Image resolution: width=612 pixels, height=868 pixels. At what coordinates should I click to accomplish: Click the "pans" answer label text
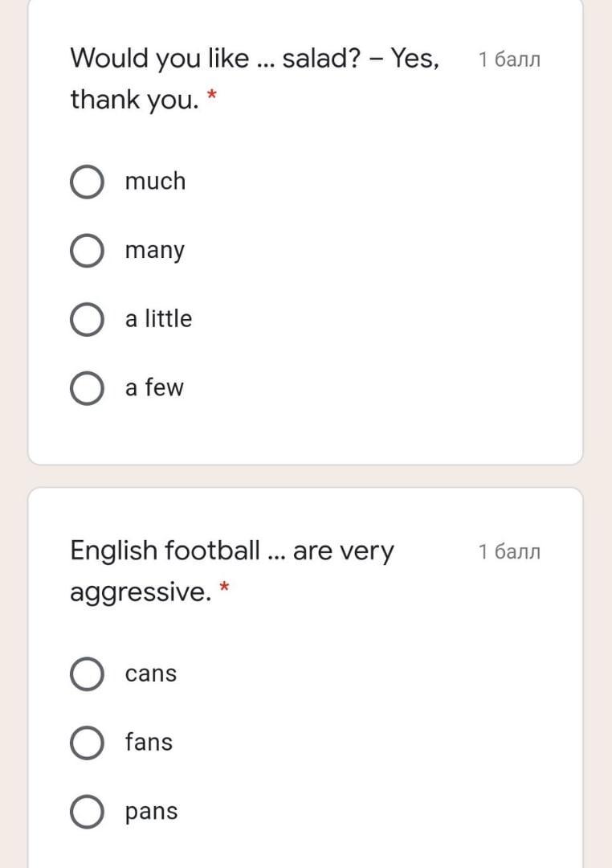[x=151, y=812]
